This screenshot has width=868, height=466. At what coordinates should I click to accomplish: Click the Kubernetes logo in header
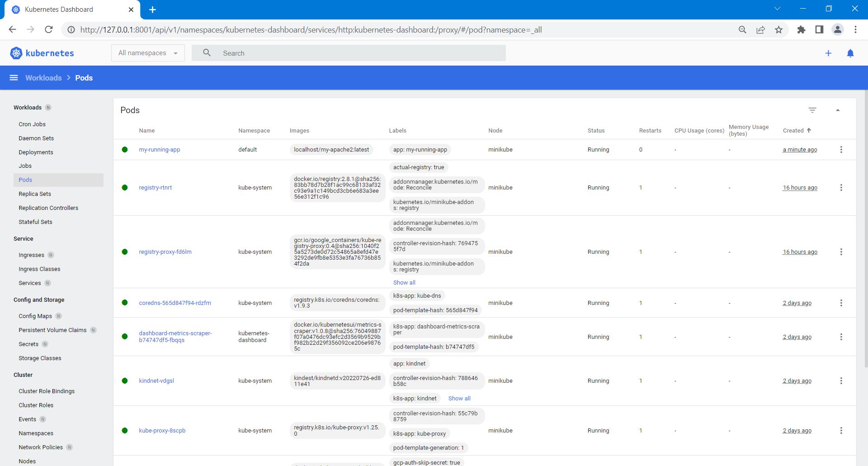pyautogui.click(x=42, y=53)
